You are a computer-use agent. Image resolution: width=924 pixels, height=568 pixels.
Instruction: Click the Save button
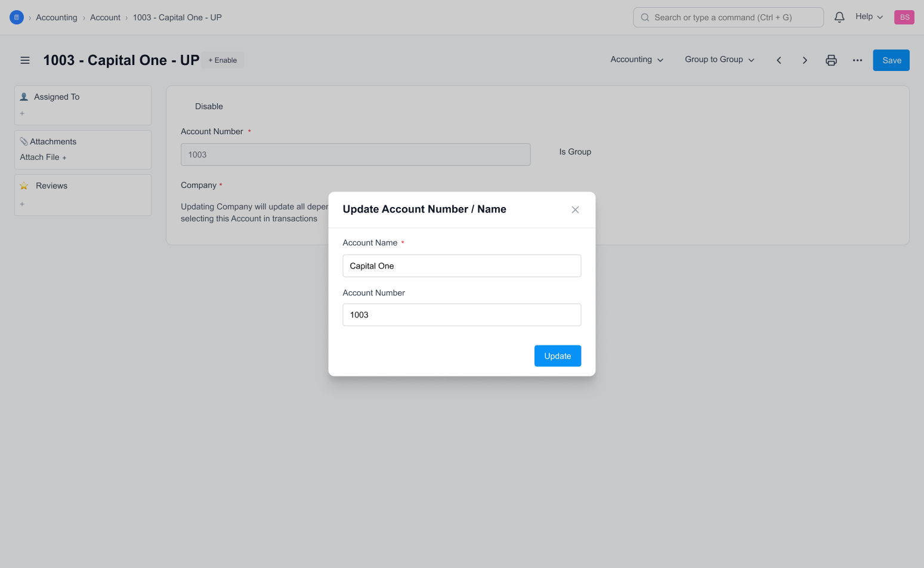coord(891,60)
